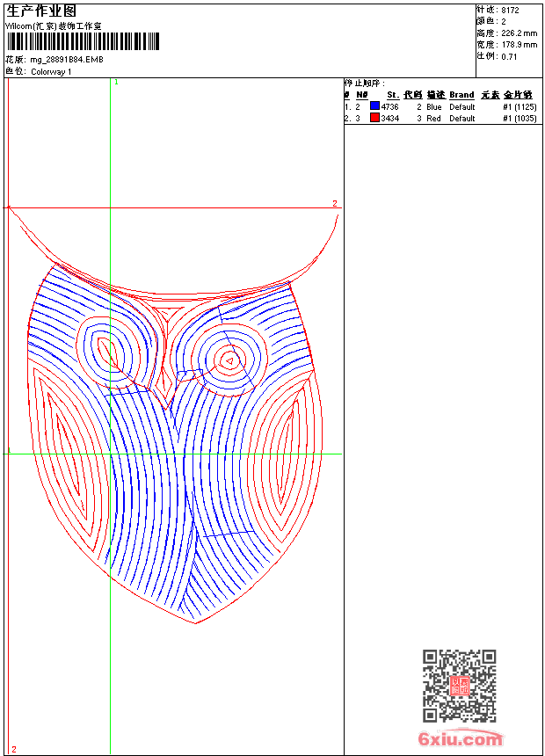This screenshot has height=756, width=545.
Task: Click the scale value 0.71
Action: coord(509,56)
